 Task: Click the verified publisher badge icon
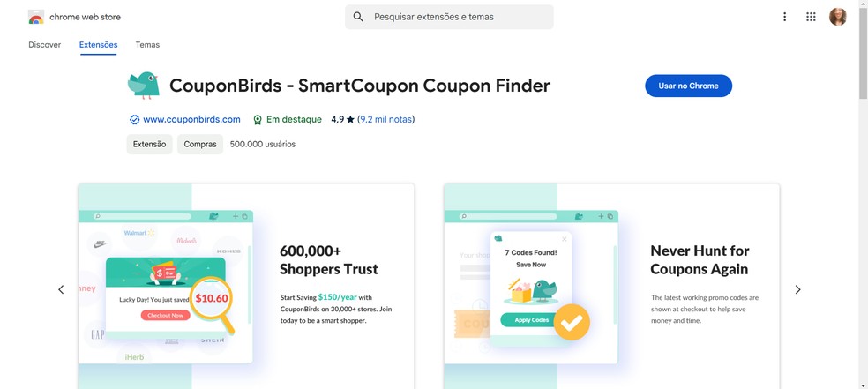(134, 120)
